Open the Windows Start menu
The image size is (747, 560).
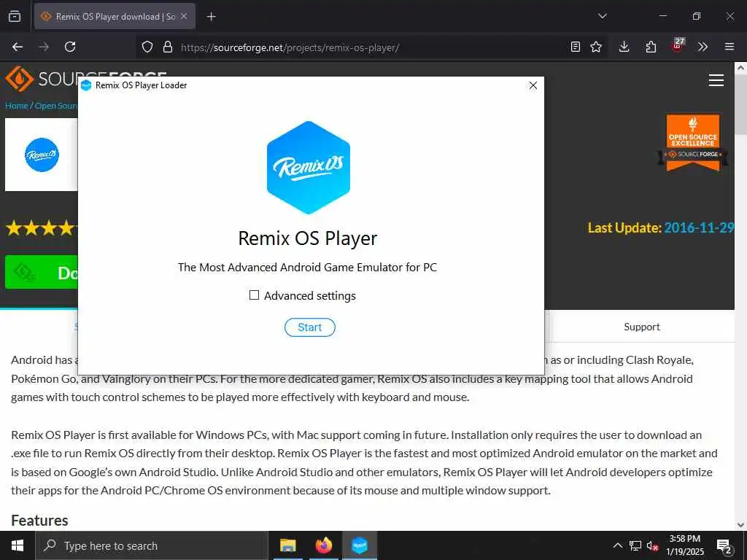pos(18,545)
